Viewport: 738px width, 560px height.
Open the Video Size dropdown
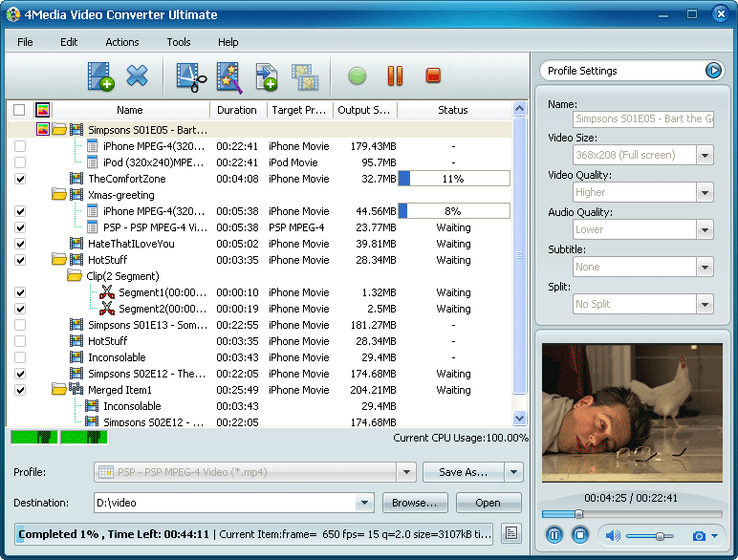tap(705, 155)
